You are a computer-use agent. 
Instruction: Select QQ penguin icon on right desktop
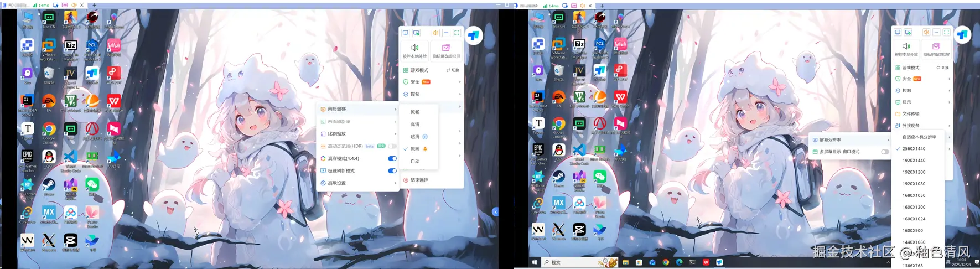tap(559, 152)
